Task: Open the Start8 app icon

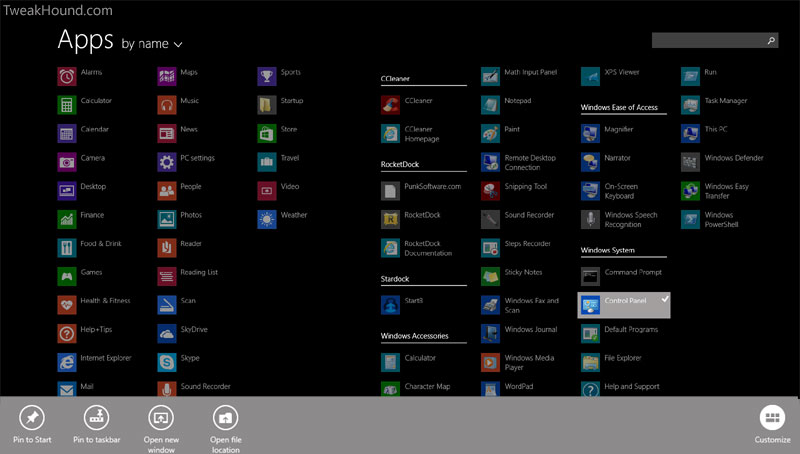Action: (x=390, y=305)
